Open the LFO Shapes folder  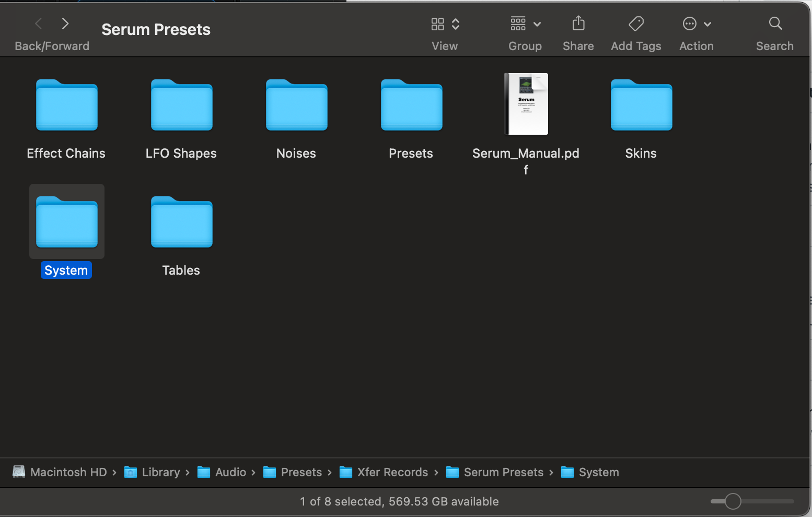(182, 105)
